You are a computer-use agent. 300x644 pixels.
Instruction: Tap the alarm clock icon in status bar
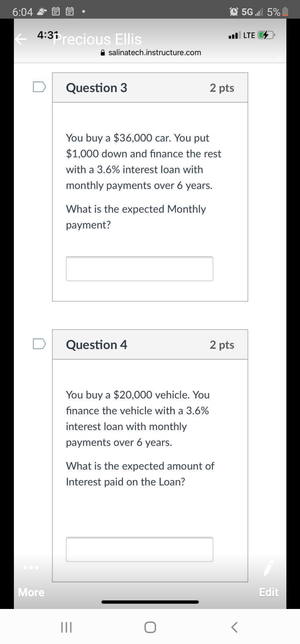click(234, 12)
